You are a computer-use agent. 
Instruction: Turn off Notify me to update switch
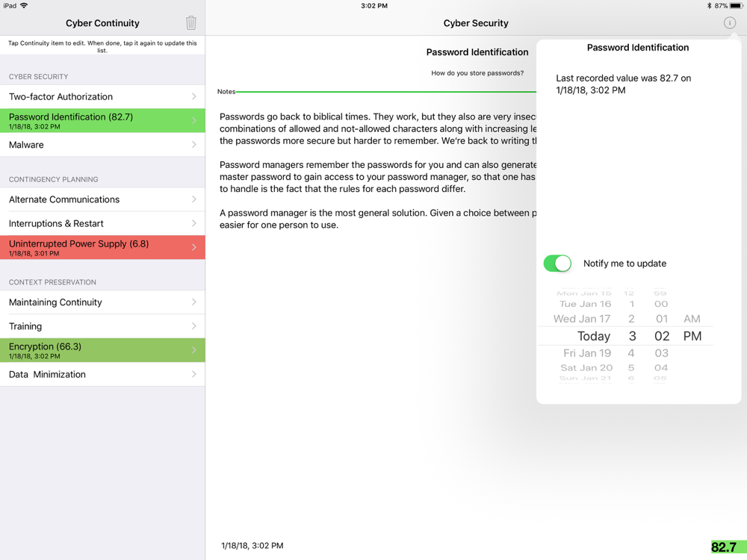pos(557,264)
